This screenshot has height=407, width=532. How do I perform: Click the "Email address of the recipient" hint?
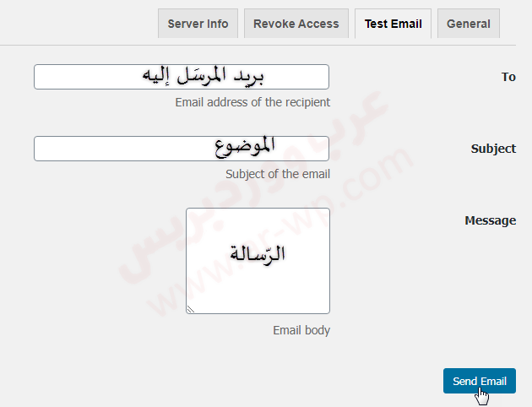pyautogui.click(x=252, y=102)
